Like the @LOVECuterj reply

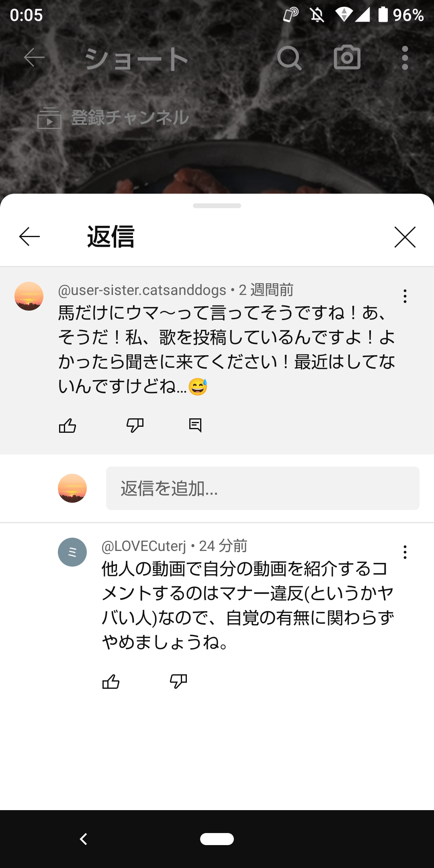[x=111, y=682]
